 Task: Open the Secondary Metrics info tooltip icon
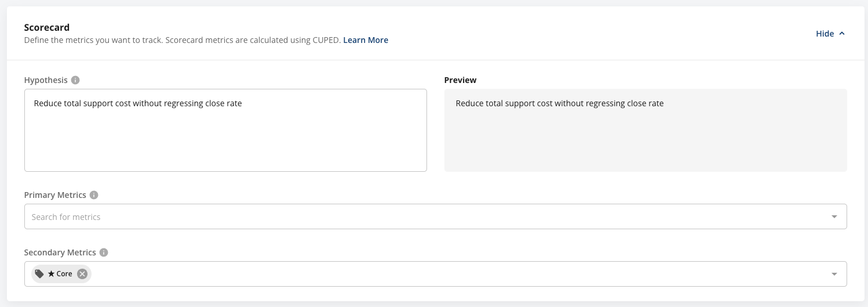tap(104, 252)
